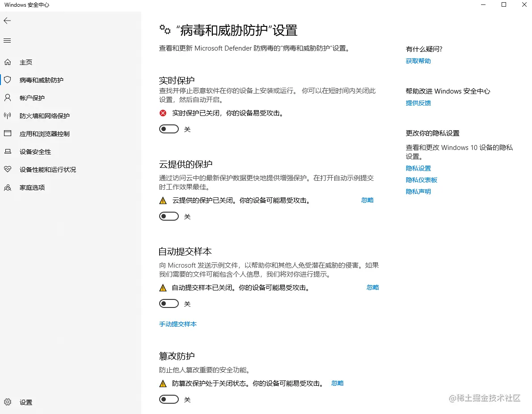Click the 手动提交样本 link

click(178, 324)
